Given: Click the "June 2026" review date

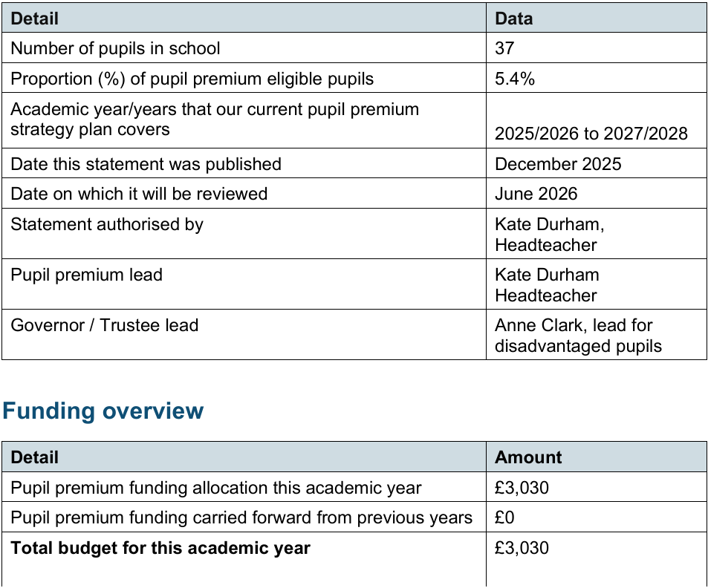Looking at the screenshot, I should (x=536, y=194).
